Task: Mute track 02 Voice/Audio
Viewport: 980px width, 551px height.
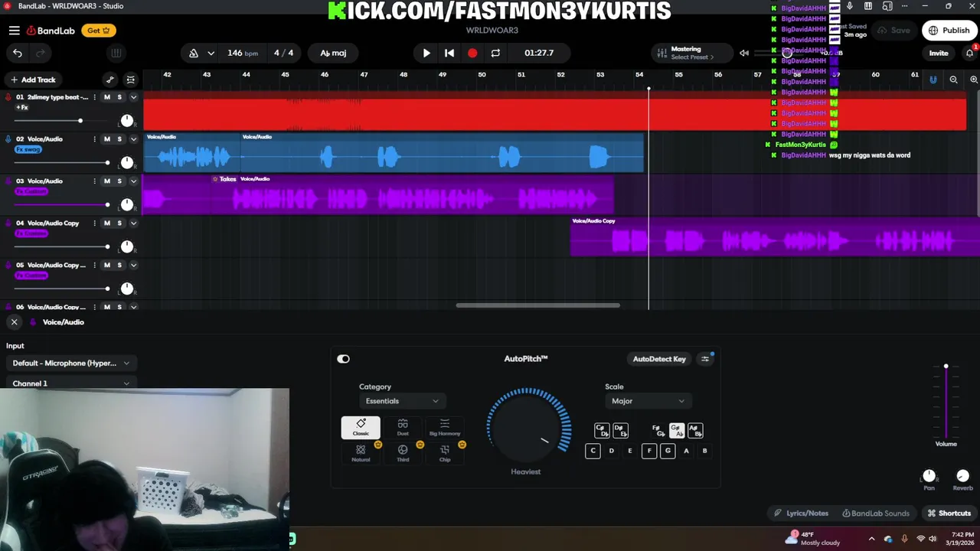Action: click(107, 139)
